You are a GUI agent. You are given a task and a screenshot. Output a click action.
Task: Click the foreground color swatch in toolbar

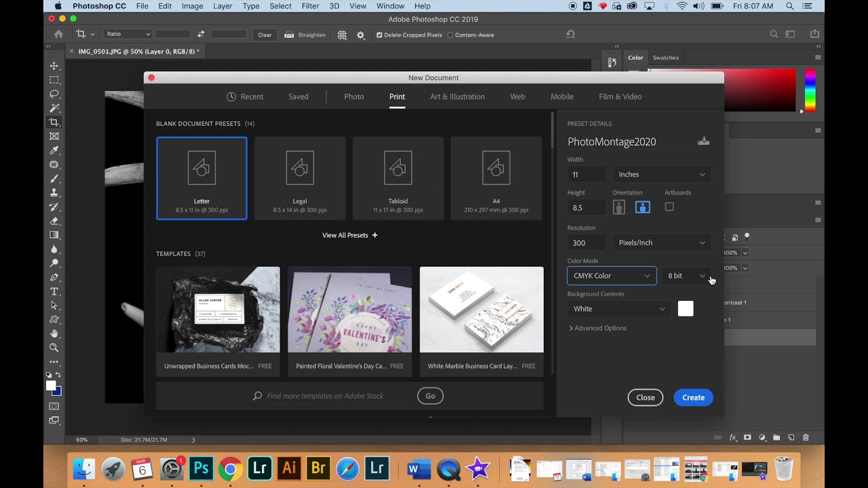(51, 386)
